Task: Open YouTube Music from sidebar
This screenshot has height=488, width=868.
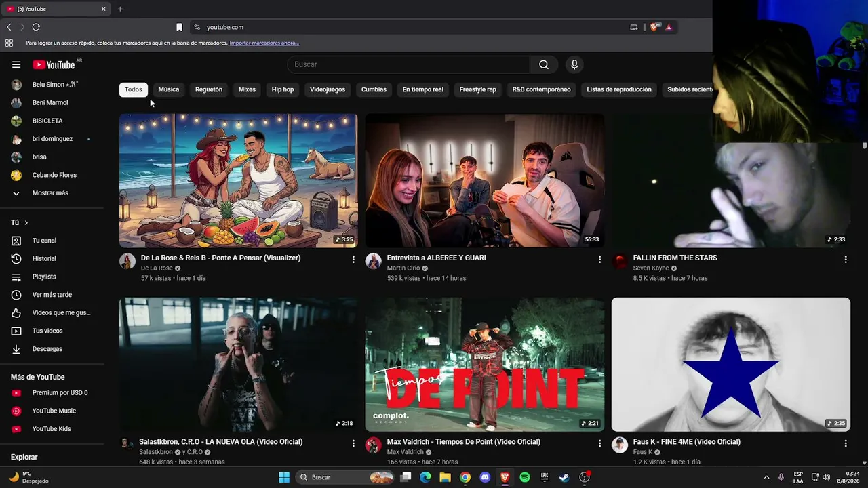Action: (x=52, y=411)
